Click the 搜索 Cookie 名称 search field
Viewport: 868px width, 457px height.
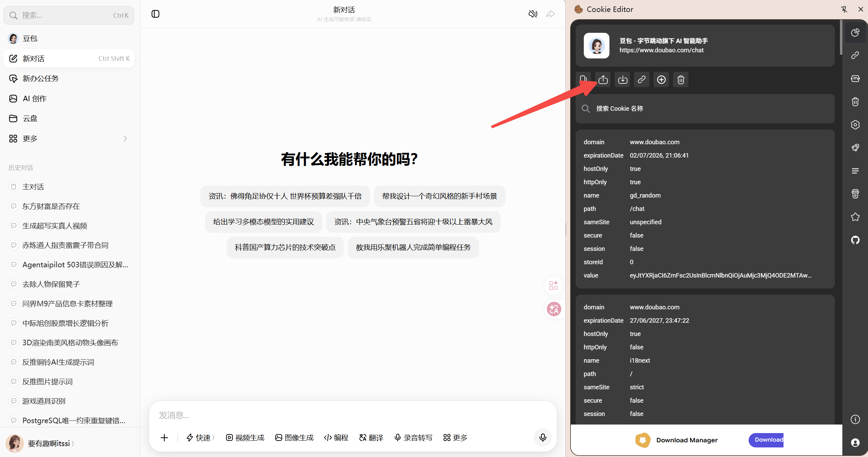coord(705,109)
